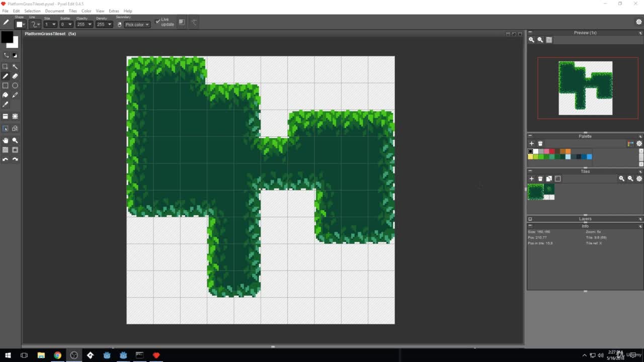Zoom in the Preview panel
The width and height of the screenshot is (644, 362).
531,40
